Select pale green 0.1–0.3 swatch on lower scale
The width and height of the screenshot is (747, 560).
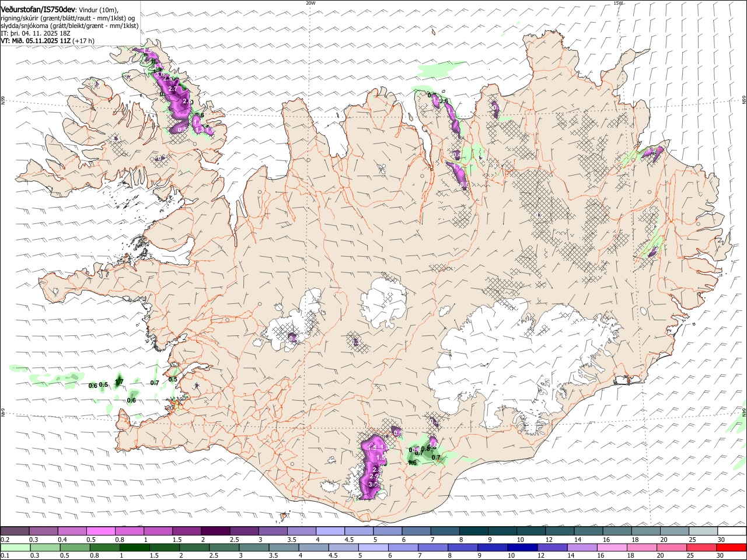(15, 547)
